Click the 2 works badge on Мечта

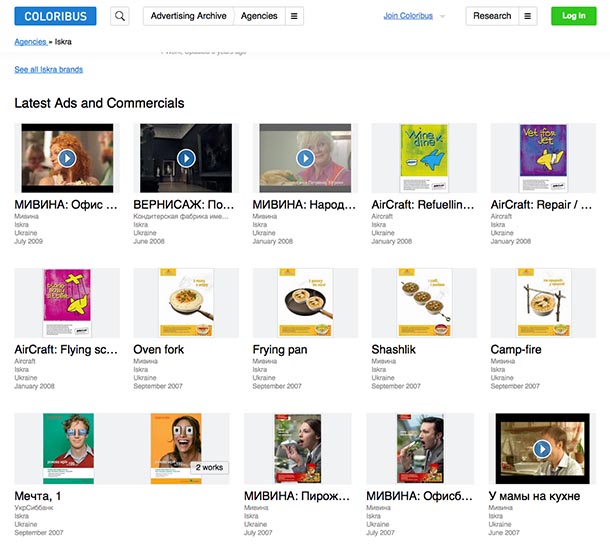pyautogui.click(x=210, y=467)
